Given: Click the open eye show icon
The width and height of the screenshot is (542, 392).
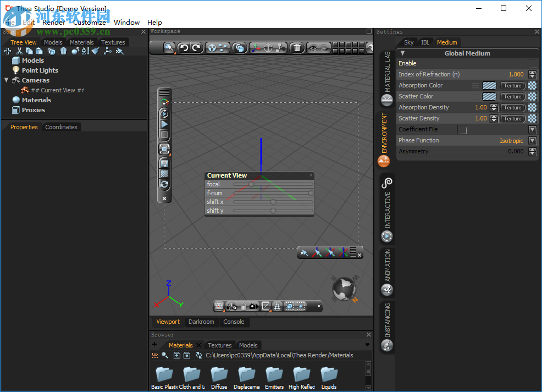Looking at the screenshot, I should coord(313,48).
